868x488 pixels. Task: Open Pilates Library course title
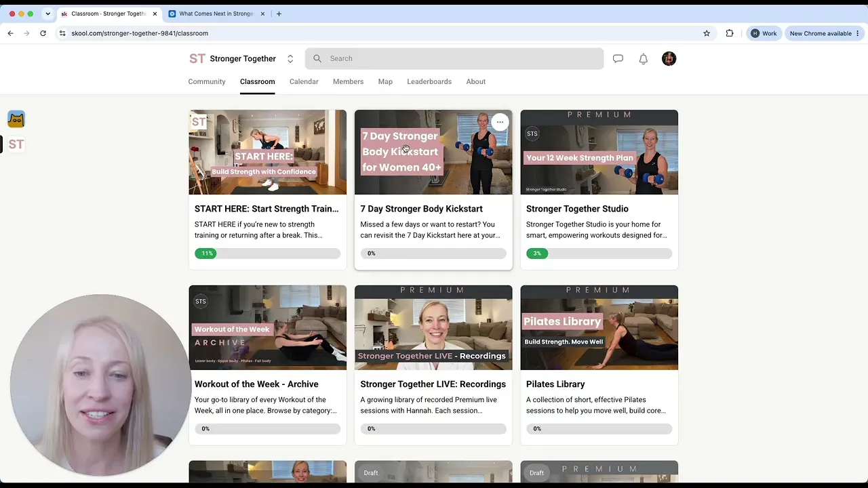(555, 384)
